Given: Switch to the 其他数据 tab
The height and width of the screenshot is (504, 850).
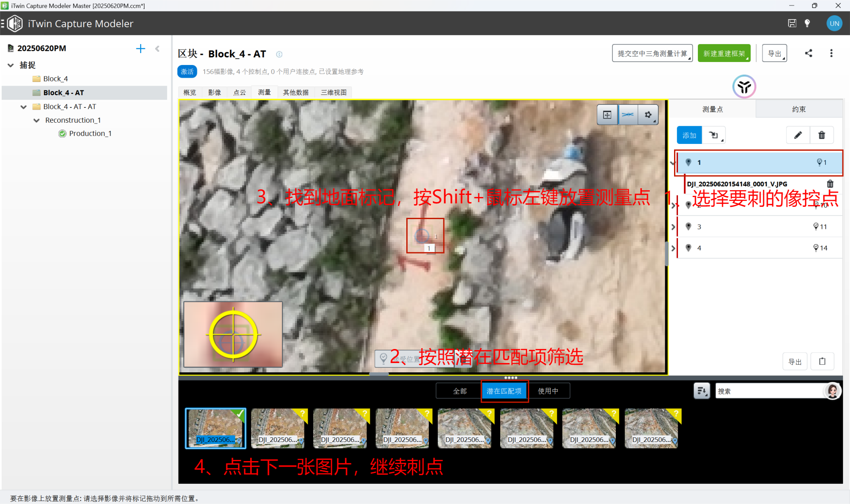Looking at the screenshot, I should pos(296,93).
